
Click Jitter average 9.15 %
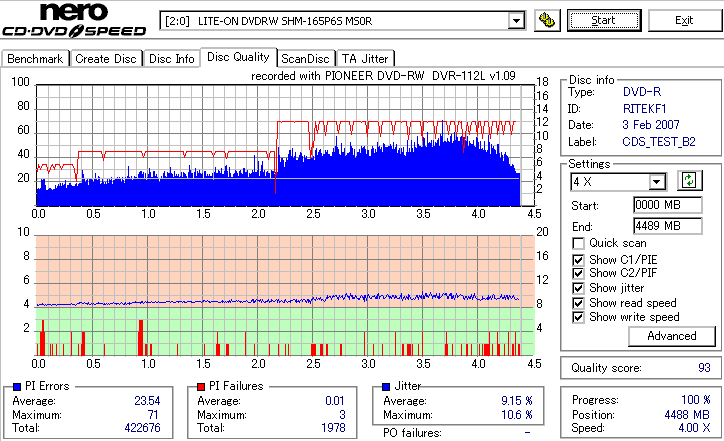517,401
